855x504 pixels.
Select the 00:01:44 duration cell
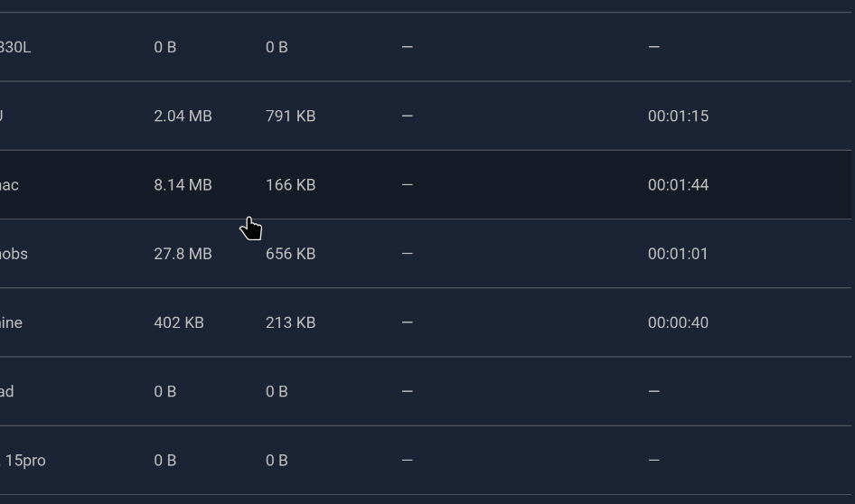(x=678, y=185)
